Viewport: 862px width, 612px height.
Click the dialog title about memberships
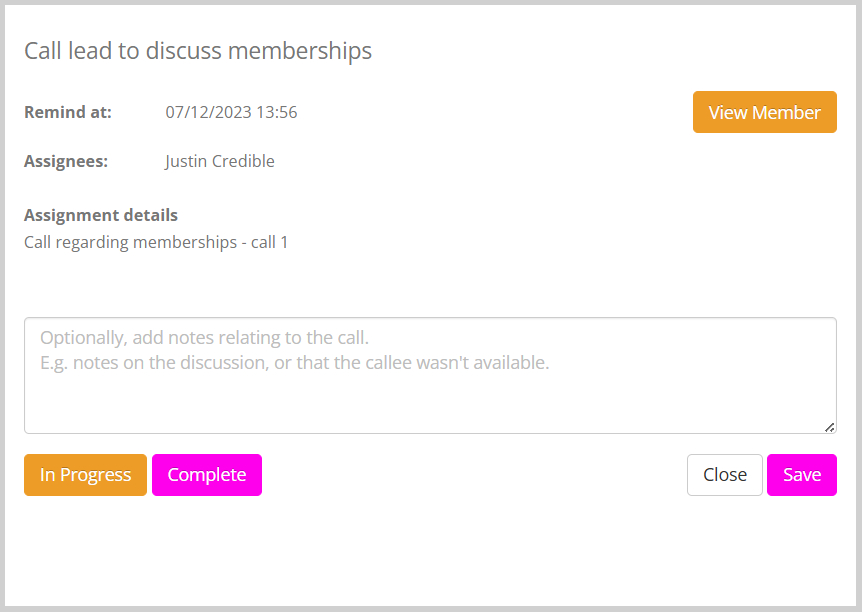(x=198, y=51)
